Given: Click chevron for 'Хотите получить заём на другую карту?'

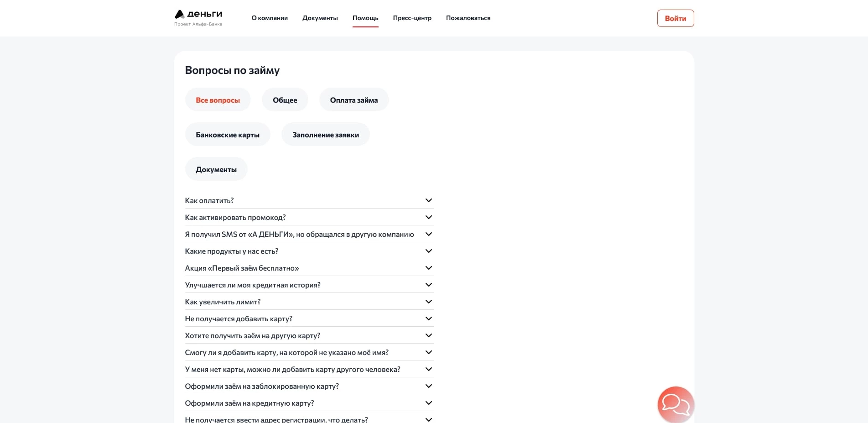Looking at the screenshot, I should (x=428, y=335).
